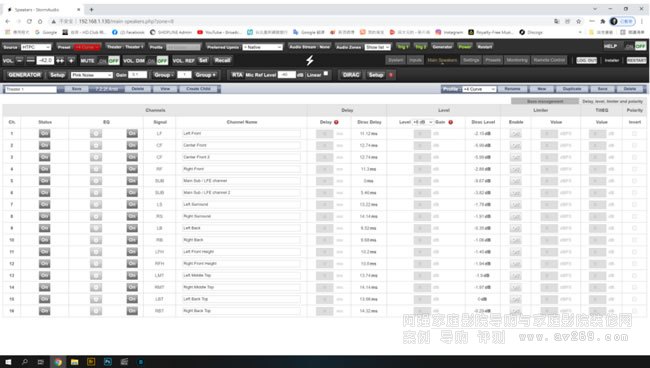Switch to the Monitoring tab
This screenshot has height=368, width=650.
(x=517, y=60)
